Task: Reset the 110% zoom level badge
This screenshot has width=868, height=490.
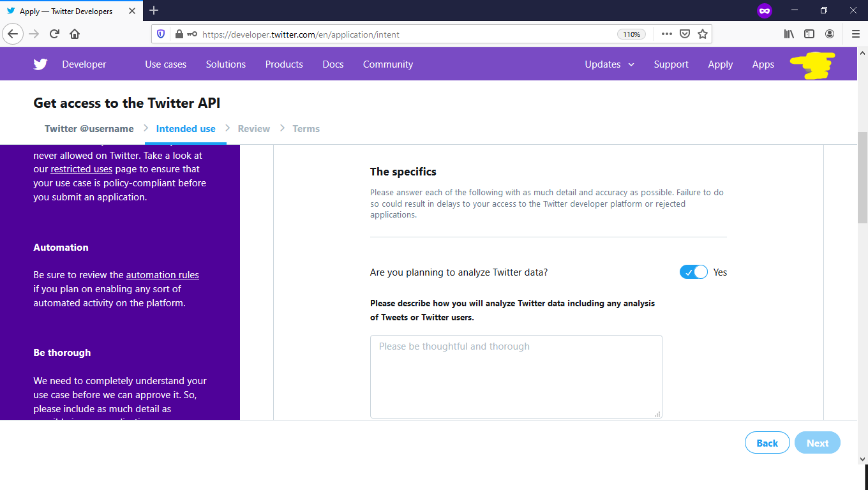Action: [631, 34]
